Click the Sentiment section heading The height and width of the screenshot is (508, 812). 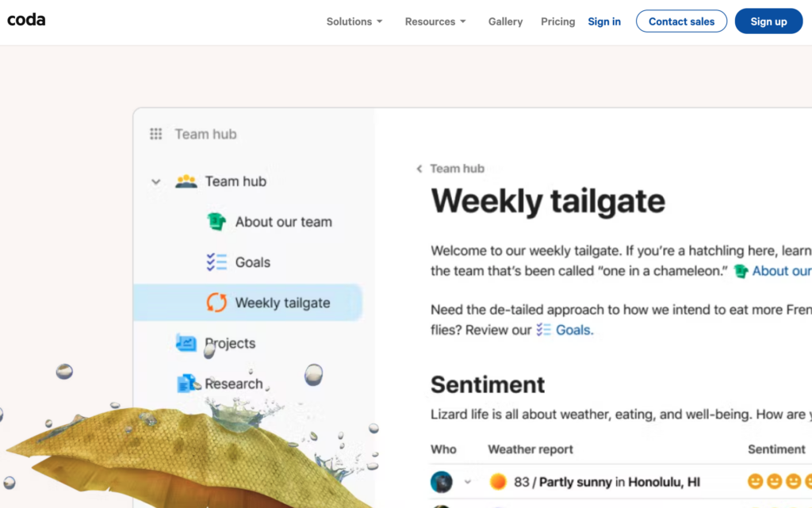488,385
